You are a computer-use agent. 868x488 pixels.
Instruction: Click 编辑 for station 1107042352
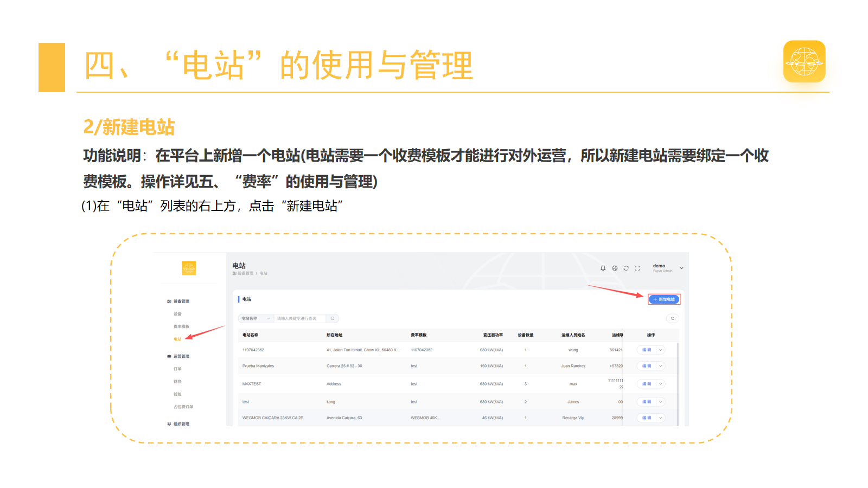point(647,350)
